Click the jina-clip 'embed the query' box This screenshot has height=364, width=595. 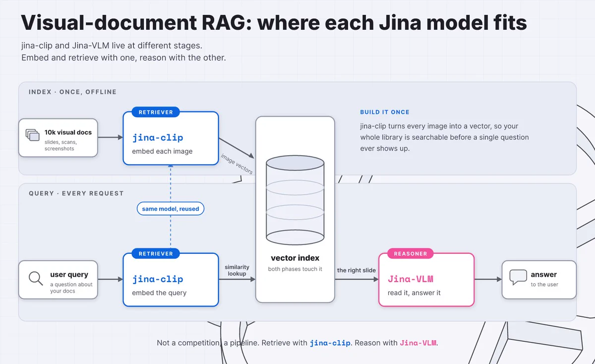click(171, 280)
